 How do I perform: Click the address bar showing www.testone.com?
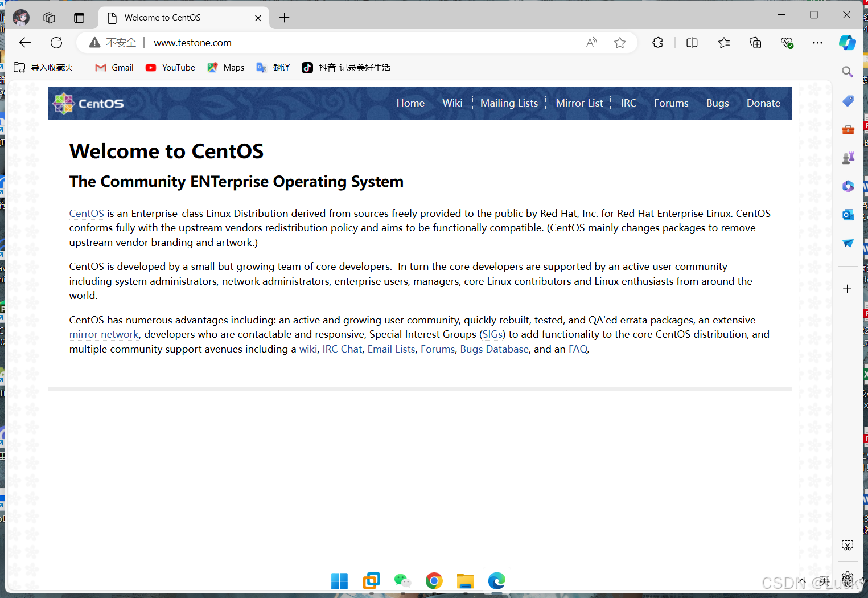click(192, 43)
